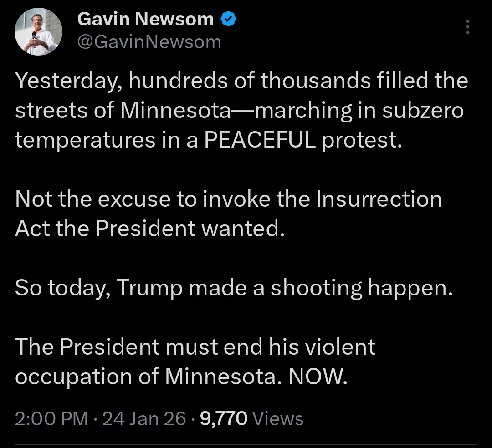Click the word "subzero" in the post
The width and height of the screenshot is (492, 448).
click(x=423, y=111)
